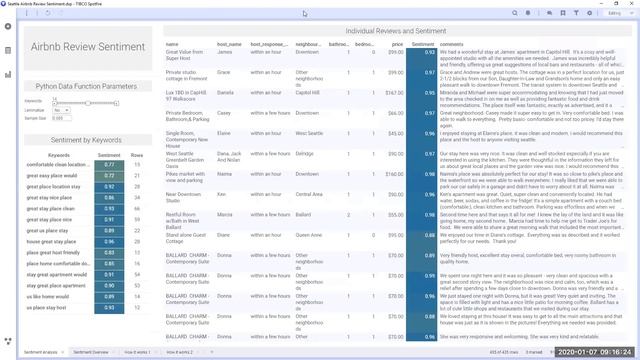
Task: Open the Data in analysis sidebar icon
Action: (8, 50)
